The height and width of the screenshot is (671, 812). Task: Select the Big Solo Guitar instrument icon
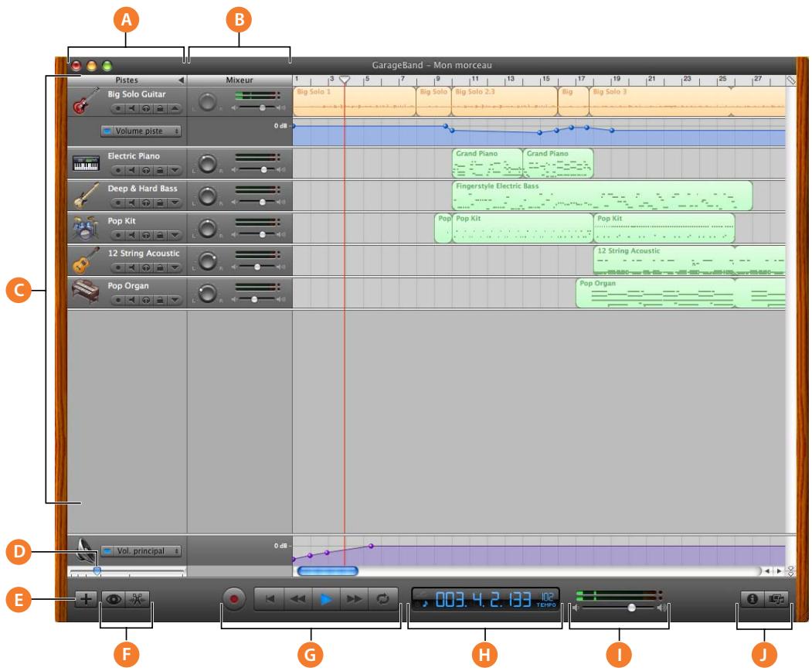click(86, 100)
